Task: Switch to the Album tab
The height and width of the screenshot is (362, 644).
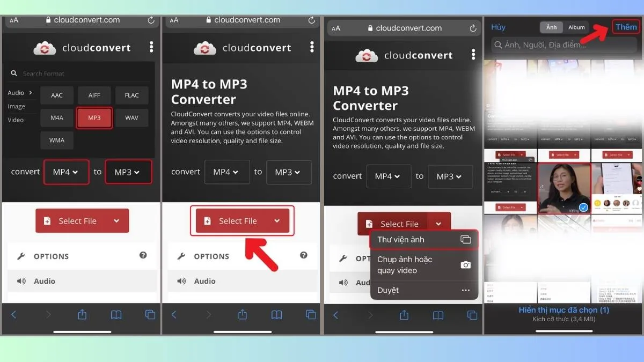Action: [x=576, y=27]
